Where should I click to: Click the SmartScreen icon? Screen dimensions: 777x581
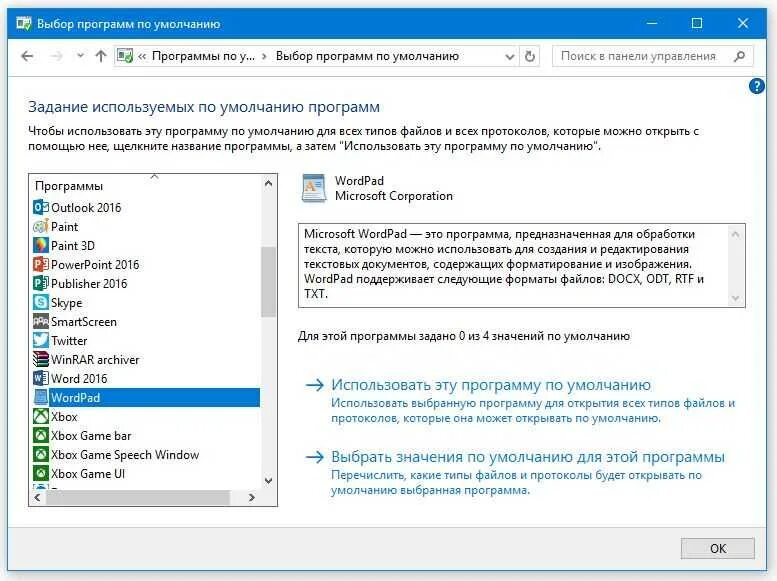(41, 321)
